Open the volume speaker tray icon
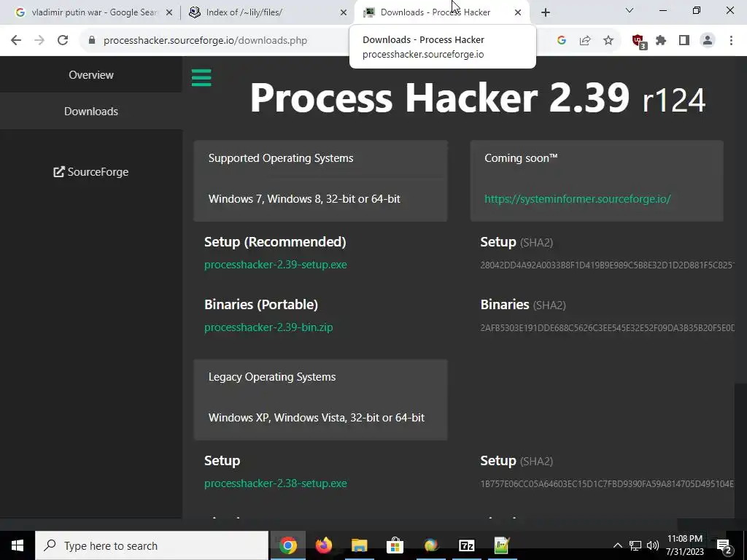Image resolution: width=747 pixels, height=560 pixels. (653, 545)
